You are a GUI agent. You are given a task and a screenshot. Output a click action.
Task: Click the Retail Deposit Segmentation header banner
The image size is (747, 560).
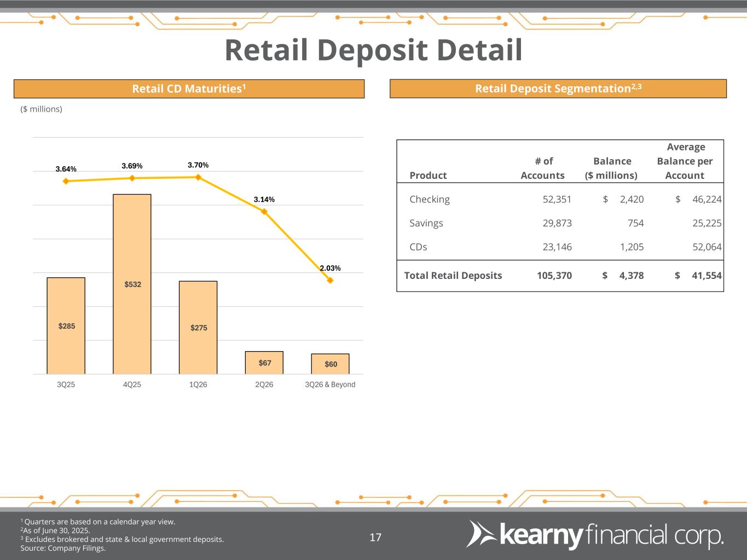tap(558, 89)
